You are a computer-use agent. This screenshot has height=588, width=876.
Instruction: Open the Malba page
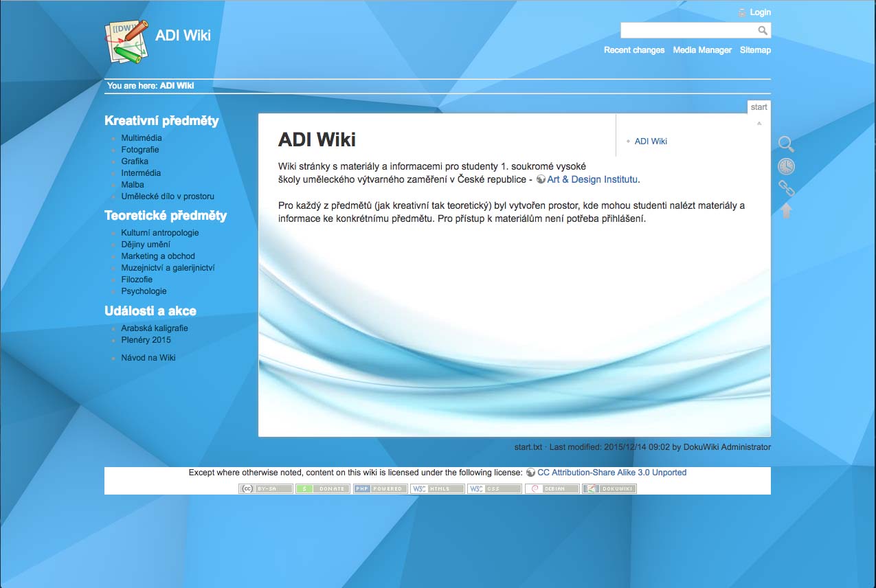(x=133, y=185)
